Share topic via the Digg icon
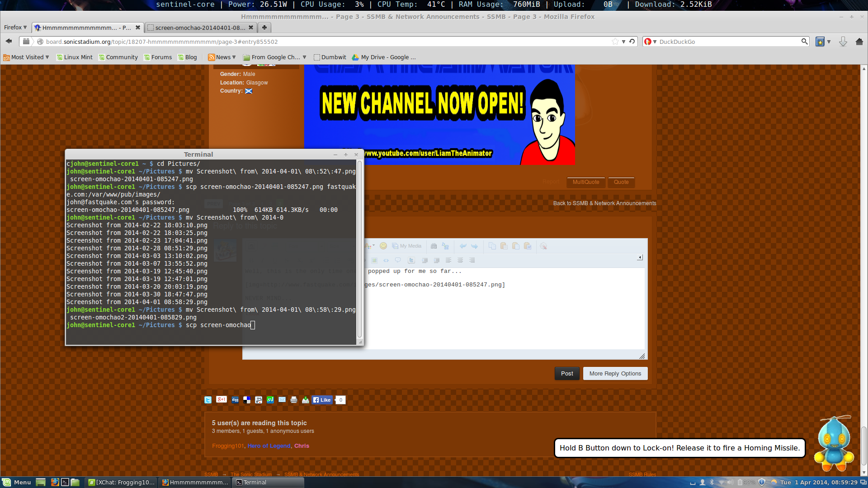Viewport: 868px width, 488px height. coord(235,400)
